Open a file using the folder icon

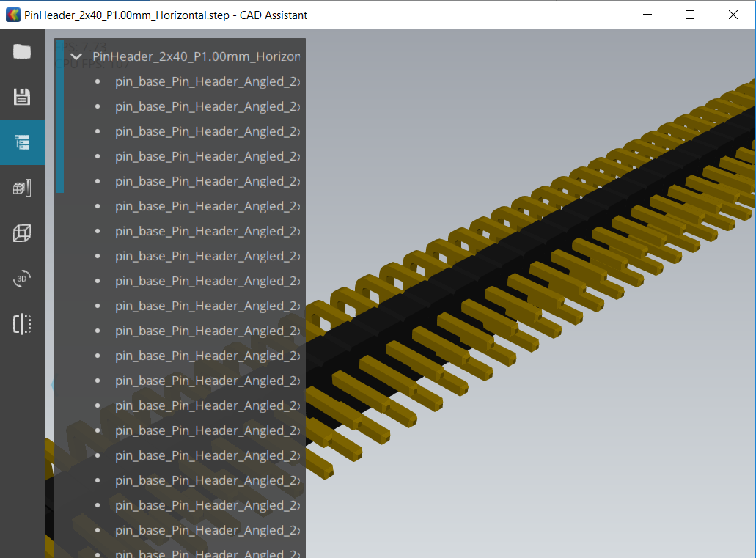click(x=22, y=51)
